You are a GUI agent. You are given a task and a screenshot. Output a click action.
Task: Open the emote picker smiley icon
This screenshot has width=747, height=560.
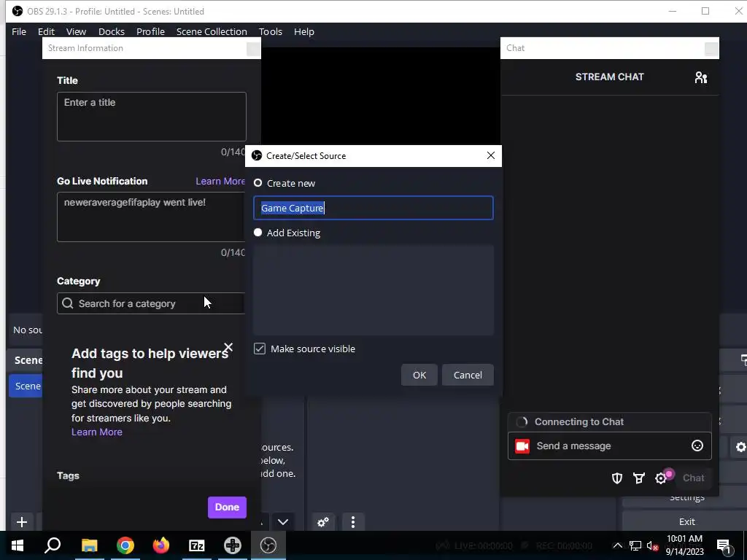coord(697,446)
